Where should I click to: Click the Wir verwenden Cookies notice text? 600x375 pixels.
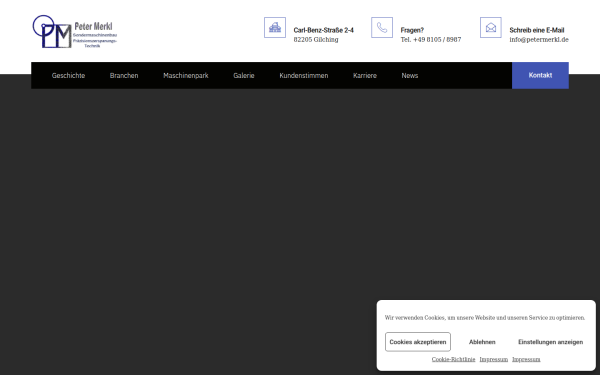tap(485, 318)
